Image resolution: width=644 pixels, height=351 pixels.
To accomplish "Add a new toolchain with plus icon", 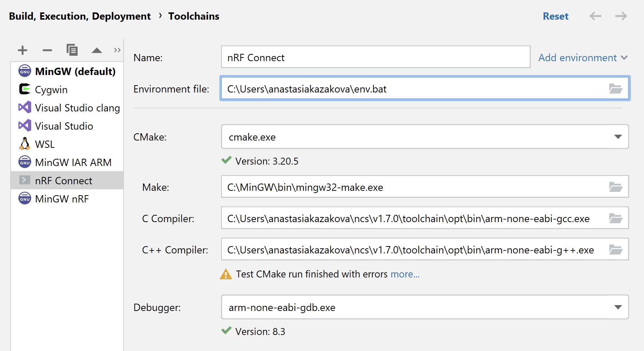I will click(23, 50).
